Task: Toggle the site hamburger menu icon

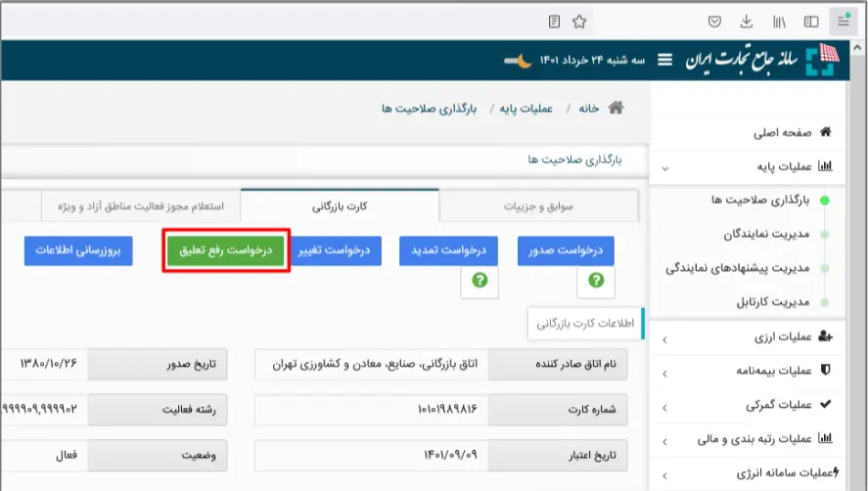Action: 664,60
